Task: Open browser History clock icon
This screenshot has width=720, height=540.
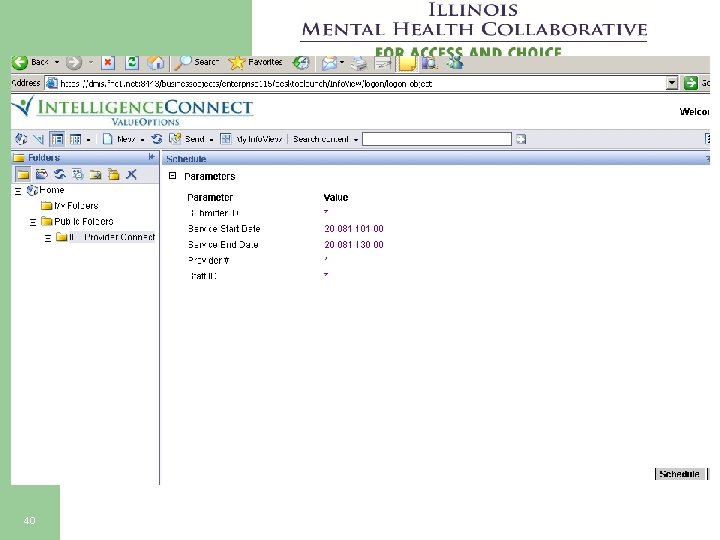Action: (301, 62)
